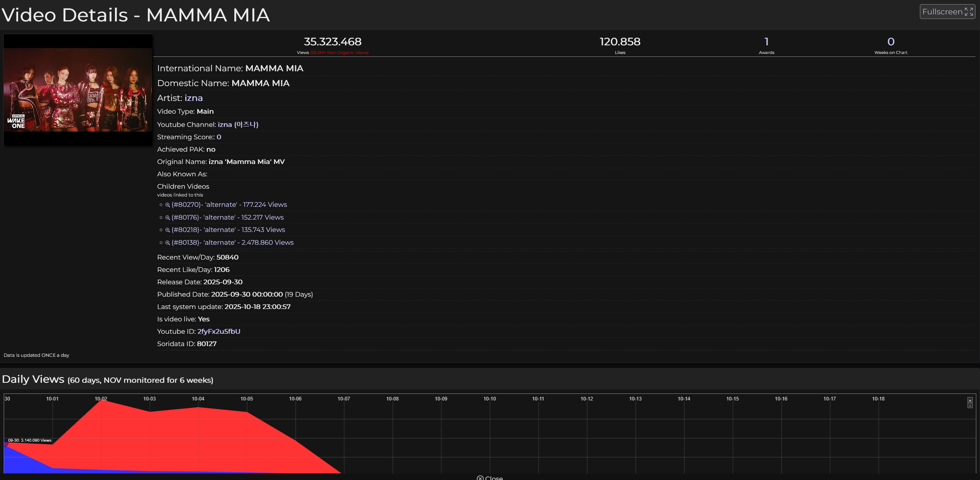Click the Fullscreen expand icon
Viewport: 980px width, 480px height.
click(968, 12)
